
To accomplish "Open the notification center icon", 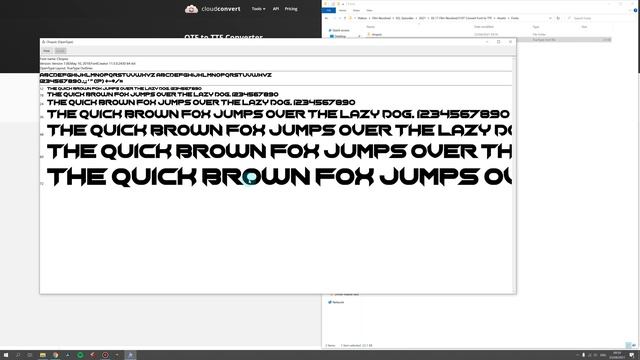I will point(632,355).
